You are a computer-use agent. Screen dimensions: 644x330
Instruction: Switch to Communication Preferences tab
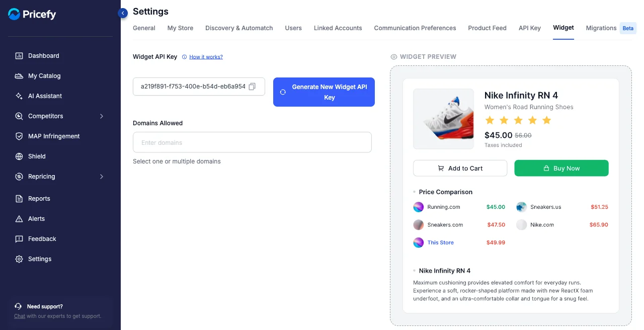pyautogui.click(x=415, y=28)
